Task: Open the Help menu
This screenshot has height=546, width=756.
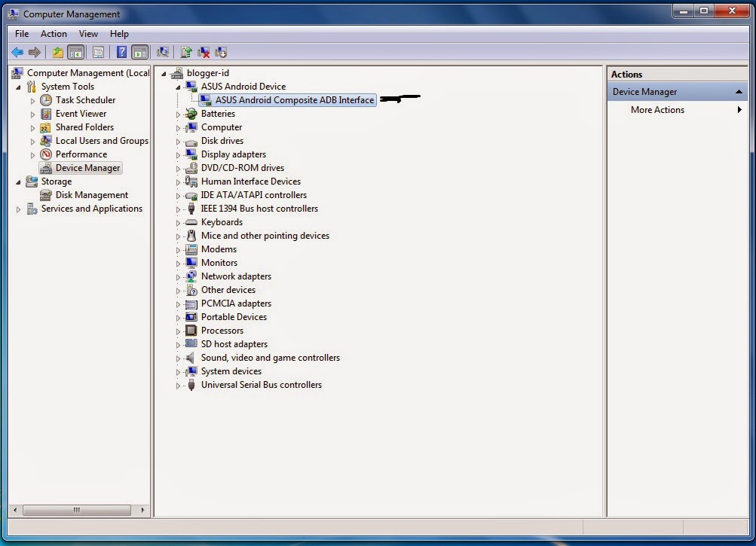Action: [119, 34]
